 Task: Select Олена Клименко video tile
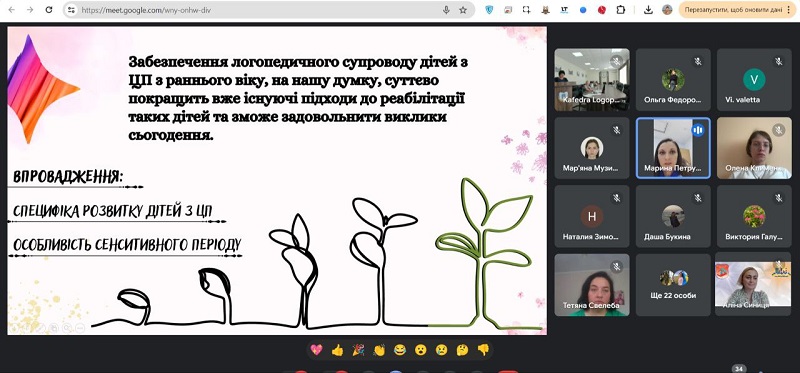(754, 148)
